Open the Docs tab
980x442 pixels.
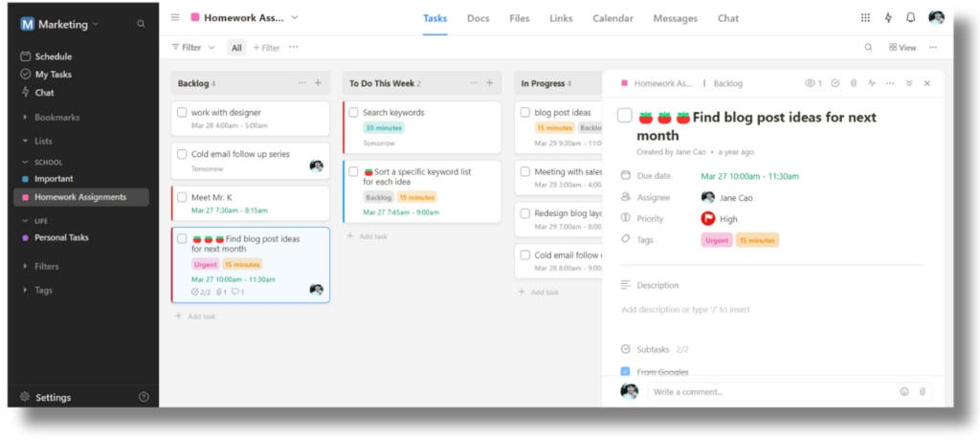tap(478, 18)
